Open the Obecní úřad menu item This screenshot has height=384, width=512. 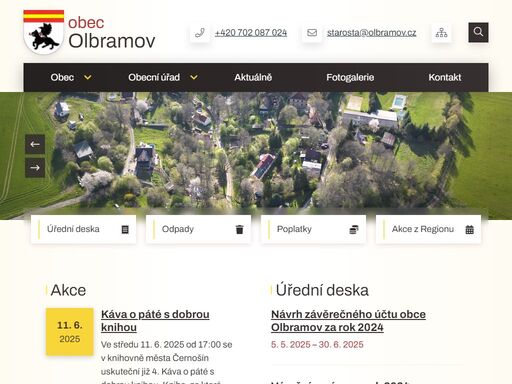tap(154, 77)
